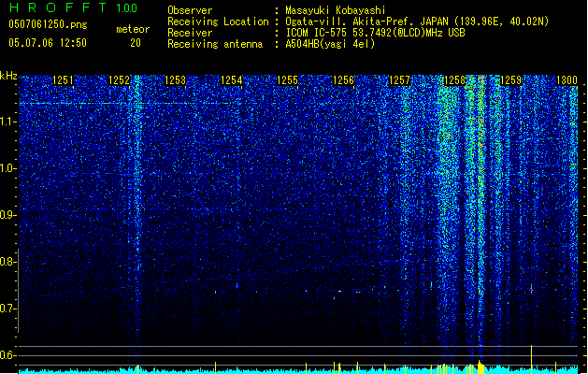Click the 1.1 kHz axis tick label
Viewport: 588px width, 374px height.
coord(7,122)
